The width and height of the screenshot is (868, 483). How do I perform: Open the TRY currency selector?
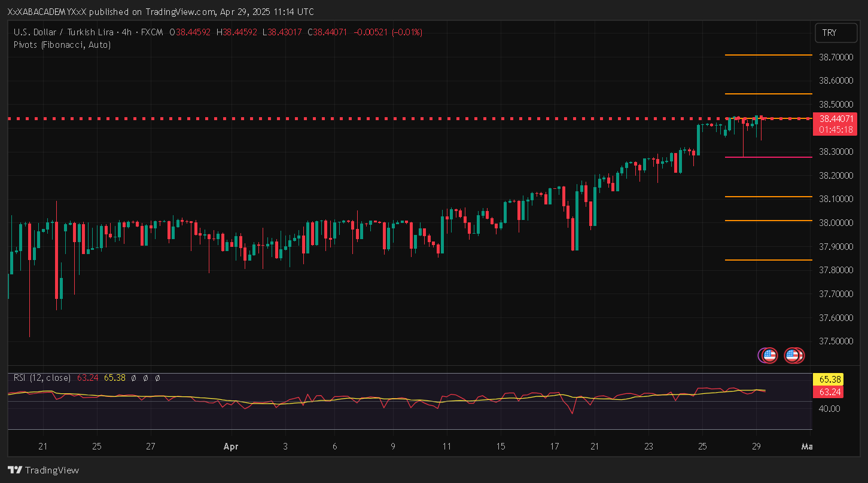(x=836, y=33)
